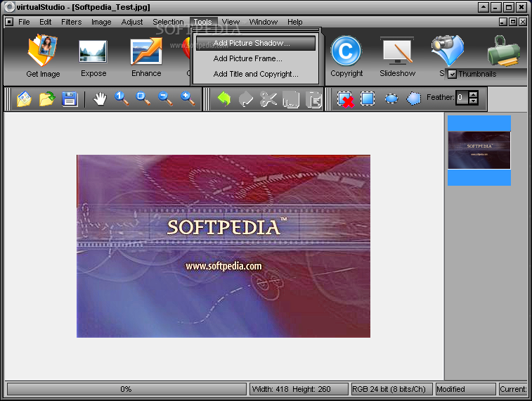
Task: Roll up the main window title bar
Action: [x=484, y=7]
